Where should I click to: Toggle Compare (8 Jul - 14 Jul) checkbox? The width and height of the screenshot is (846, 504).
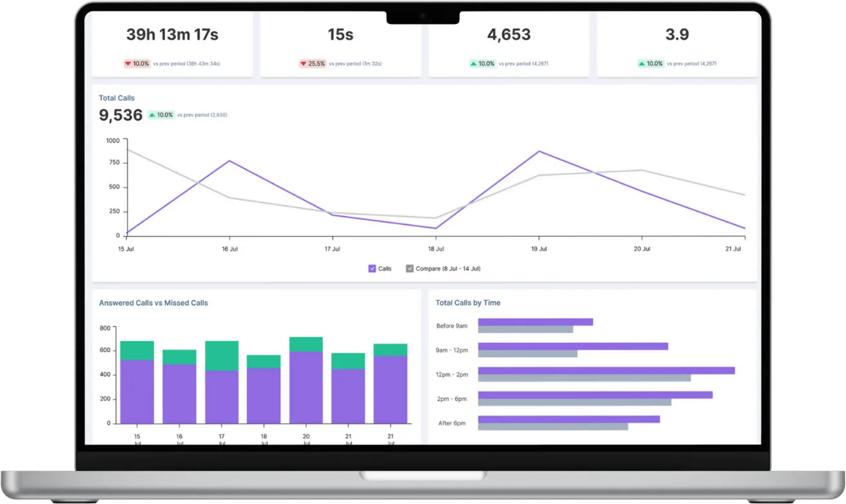(409, 269)
